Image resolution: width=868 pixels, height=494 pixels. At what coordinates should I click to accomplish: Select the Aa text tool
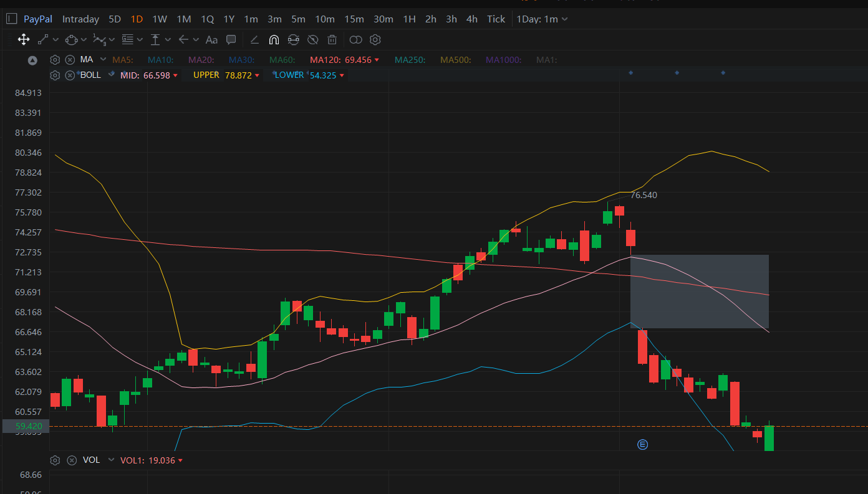click(x=211, y=40)
